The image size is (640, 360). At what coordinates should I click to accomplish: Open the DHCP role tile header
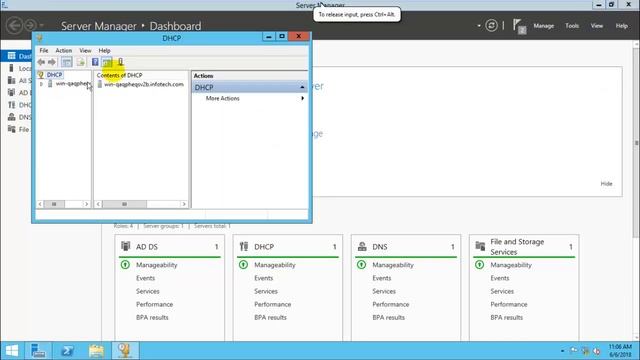point(288,247)
